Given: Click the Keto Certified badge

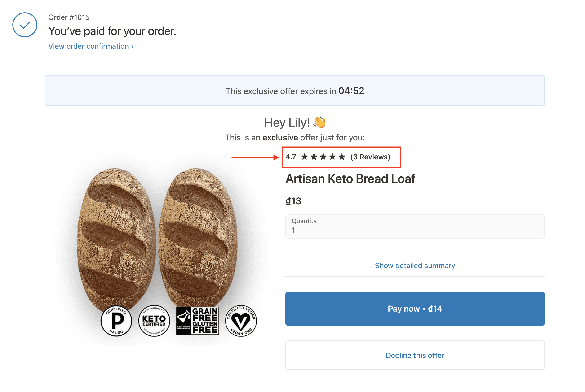Looking at the screenshot, I should coord(154,321).
